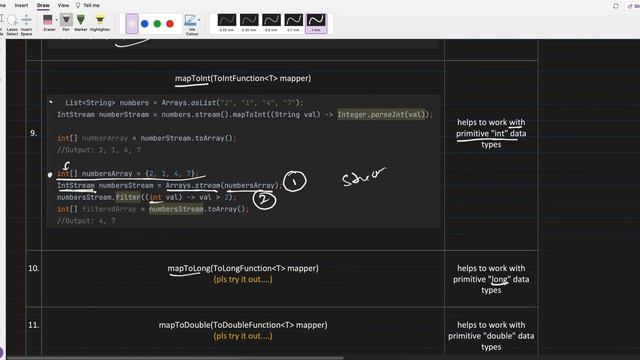Click Integer.parseInt(val) in the code
This screenshot has width=640, height=360.
pyautogui.click(x=381, y=115)
